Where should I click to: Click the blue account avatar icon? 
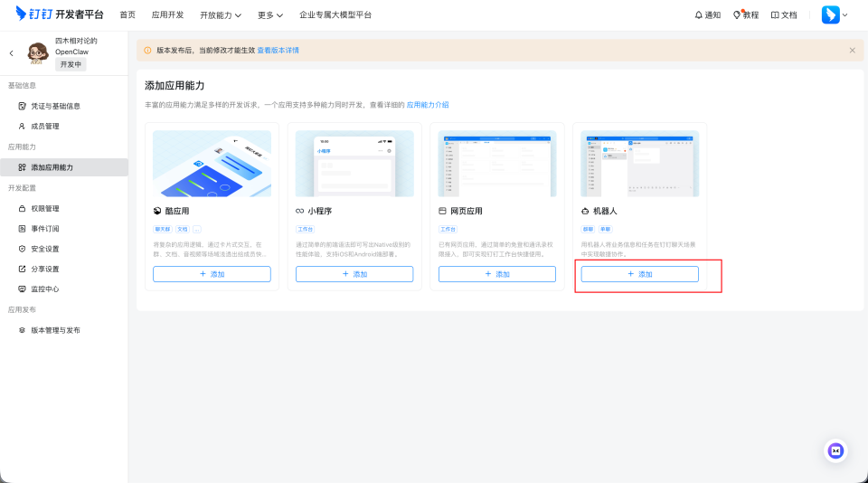pos(830,15)
